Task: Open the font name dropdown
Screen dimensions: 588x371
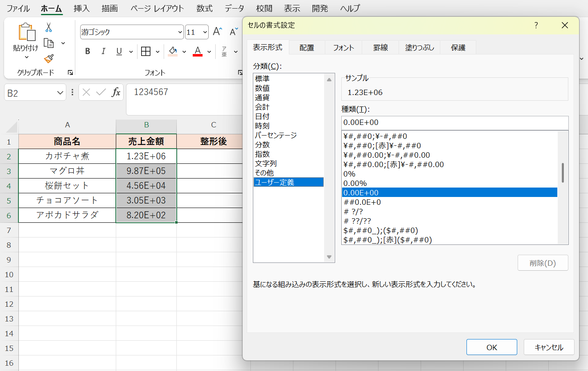Action: click(180, 32)
